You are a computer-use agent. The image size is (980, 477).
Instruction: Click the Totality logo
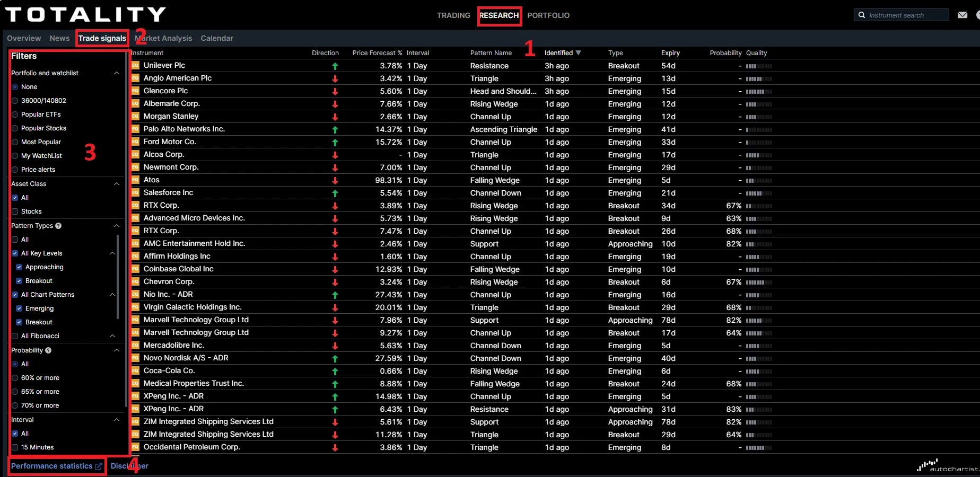point(85,14)
